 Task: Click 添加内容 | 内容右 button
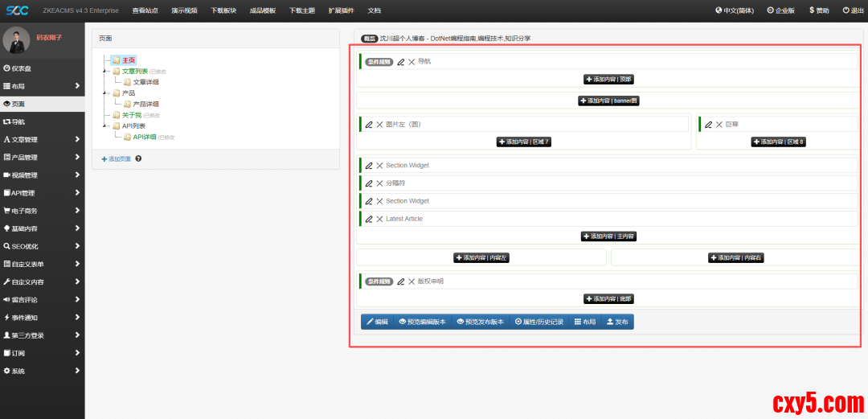pos(735,257)
